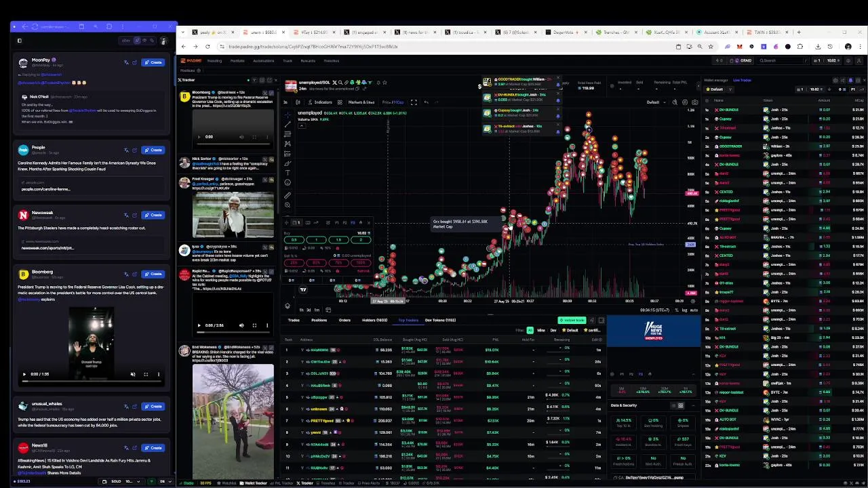Seek the Bloomberg video progress bar in left window
This screenshot has width=868, height=488.
click(92, 381)
